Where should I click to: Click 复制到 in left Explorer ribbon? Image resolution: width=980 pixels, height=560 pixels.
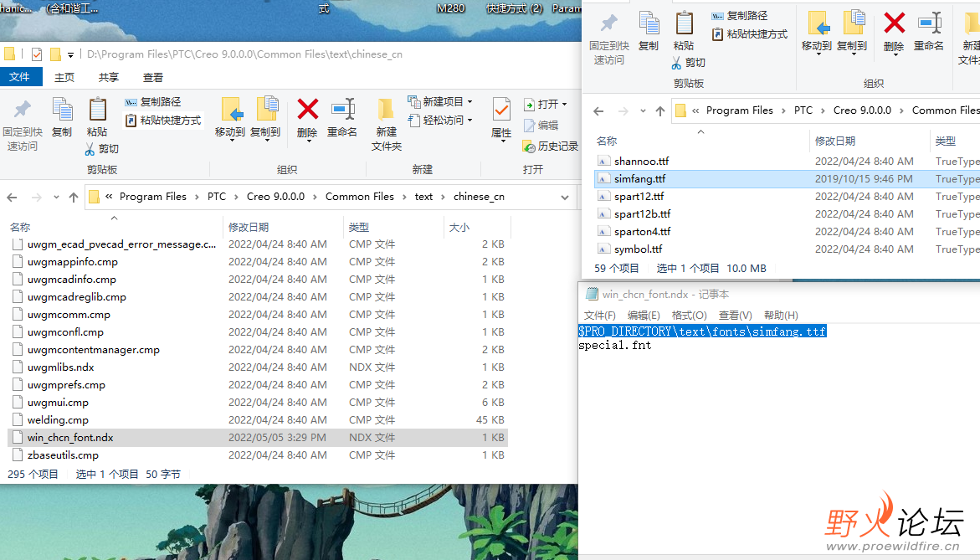[x=265, y=117]
